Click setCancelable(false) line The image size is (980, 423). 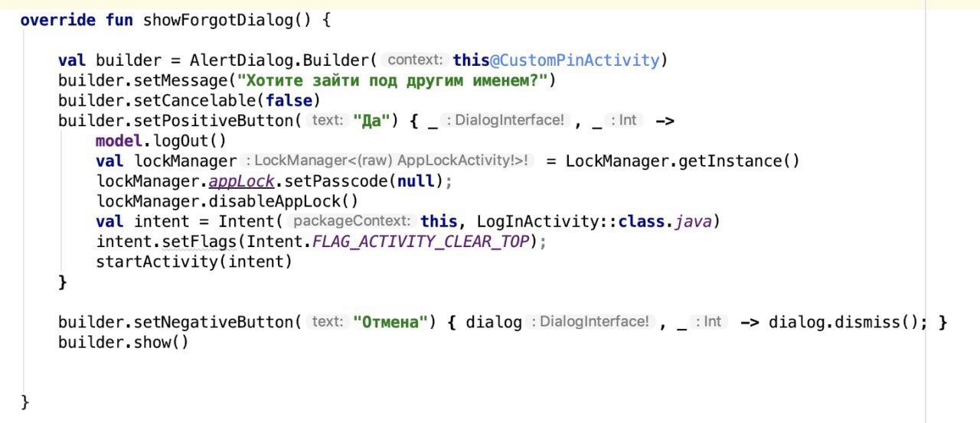pos(189,100)
